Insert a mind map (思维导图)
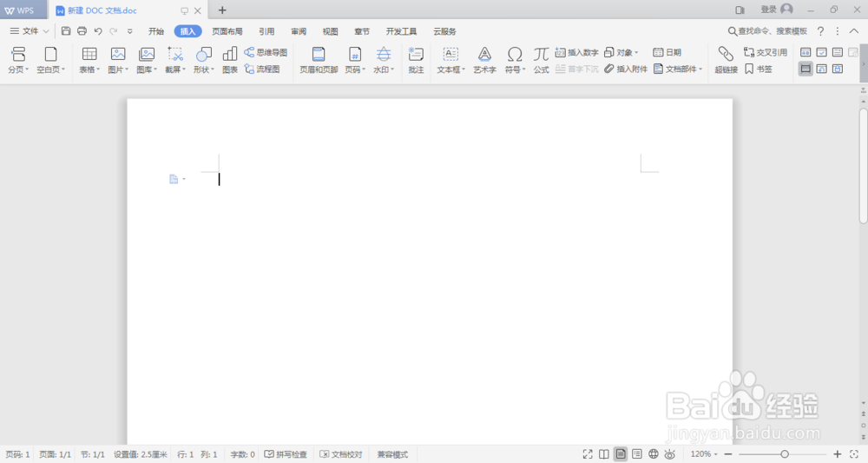Viewport: 868px width, 463px height. 266,52
